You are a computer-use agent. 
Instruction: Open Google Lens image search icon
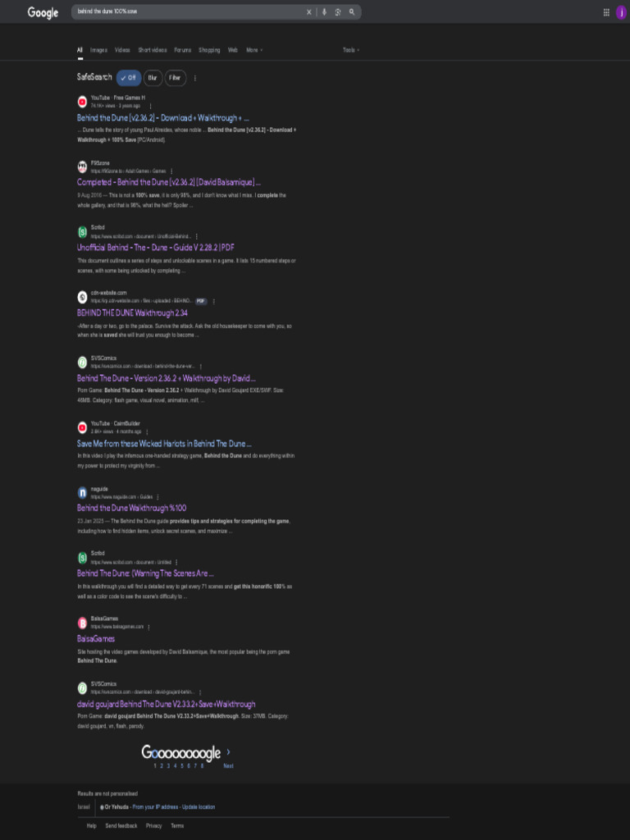(x=338, y=11)
